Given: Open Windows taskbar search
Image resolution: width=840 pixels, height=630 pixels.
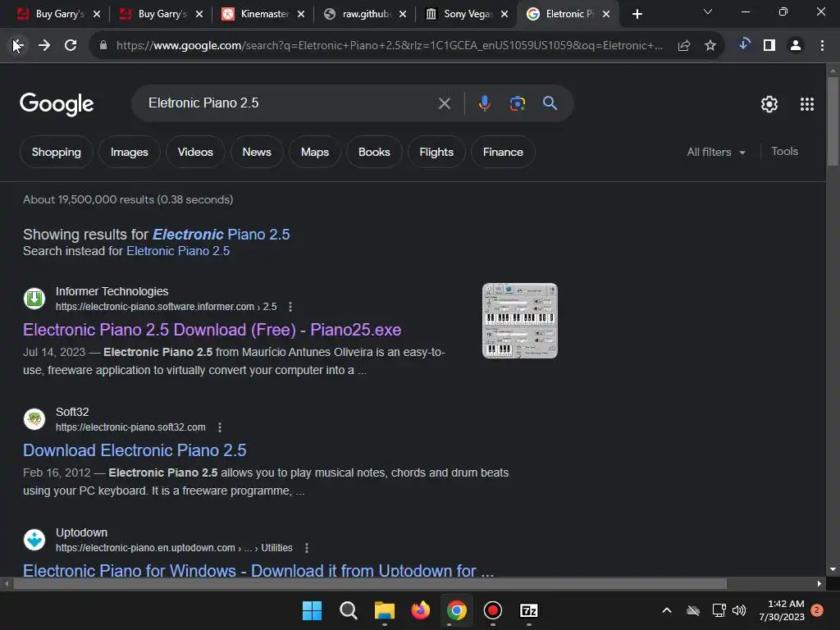Looking at the screenshot, I should (x=348, y=610).
